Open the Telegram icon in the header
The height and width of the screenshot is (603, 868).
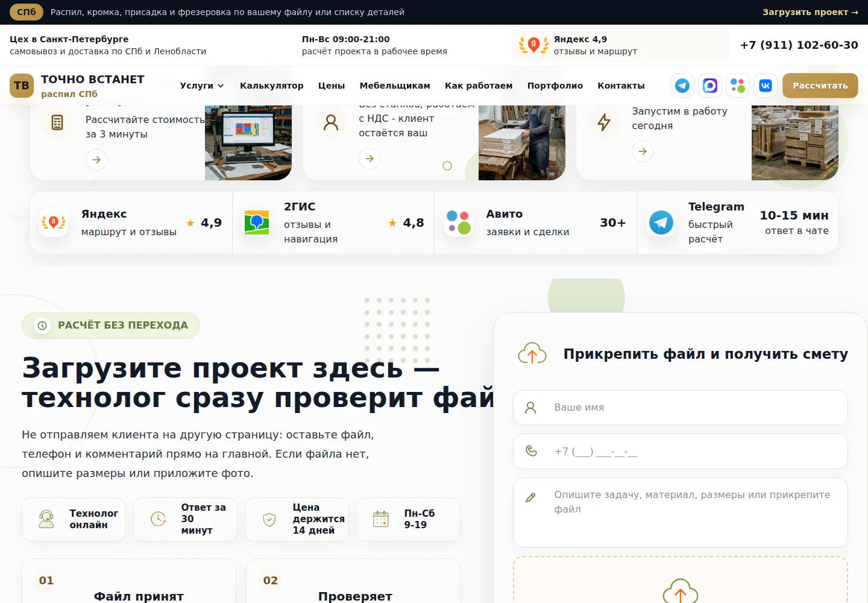(x=682, y=86)
